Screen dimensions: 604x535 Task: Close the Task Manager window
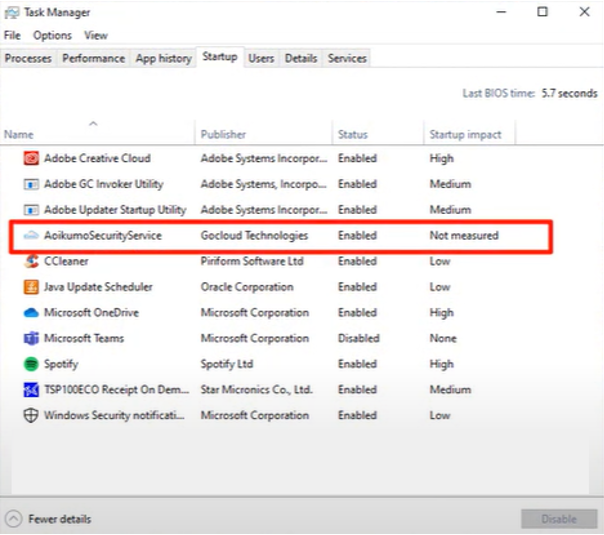click(584, 12)
